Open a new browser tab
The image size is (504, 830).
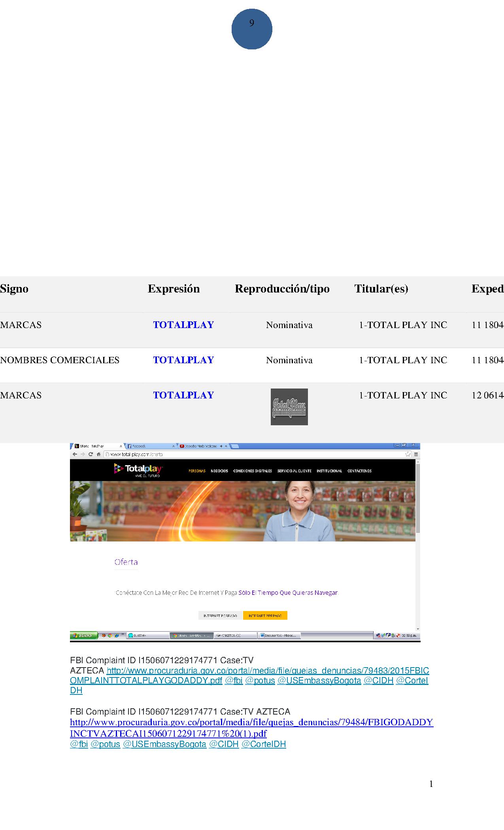pyautogui.click(x=234, y=446)
